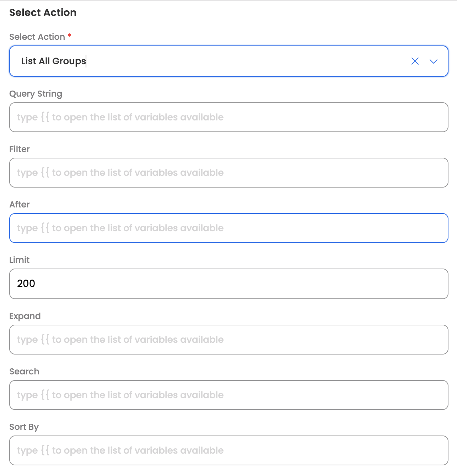Clear the selected List All Groups action
This screenshot has height=476, width=457.
point(415,61)
